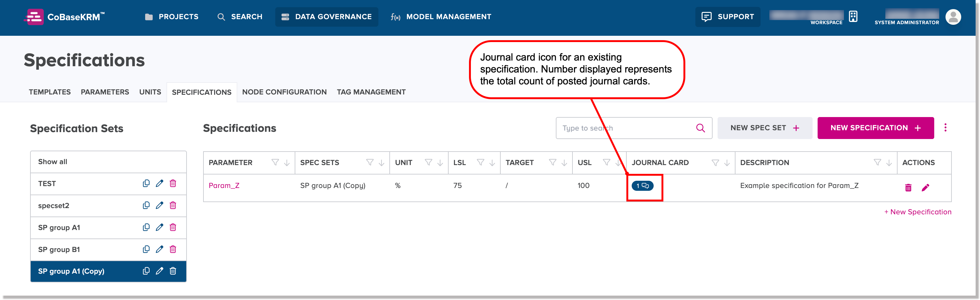The image size is (980, 300).
Task: Edit the Param_Z specification from Actions
Action: coord(926,187)
